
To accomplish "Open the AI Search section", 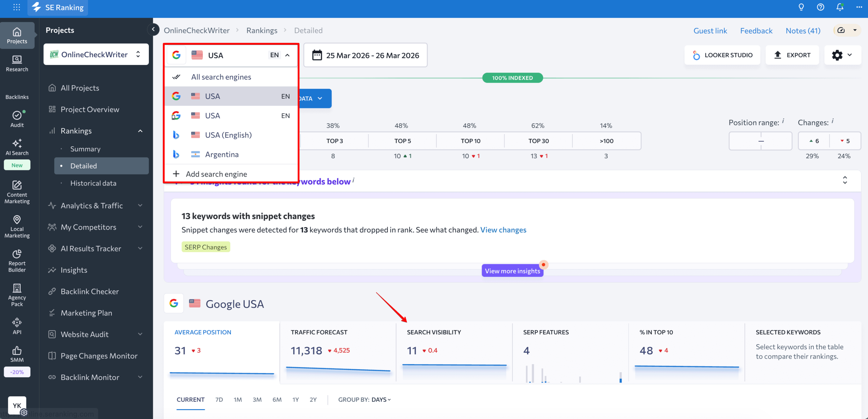I will point(17,147).
